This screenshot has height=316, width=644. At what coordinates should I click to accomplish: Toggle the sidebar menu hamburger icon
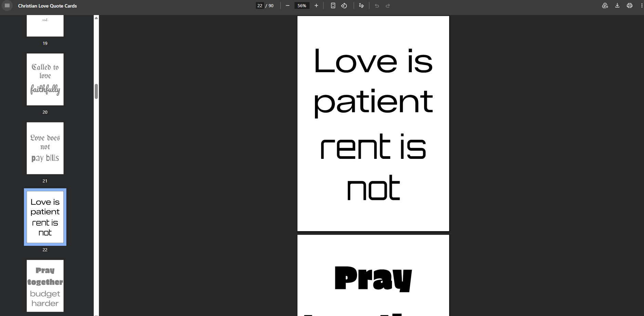coord(7,6)
